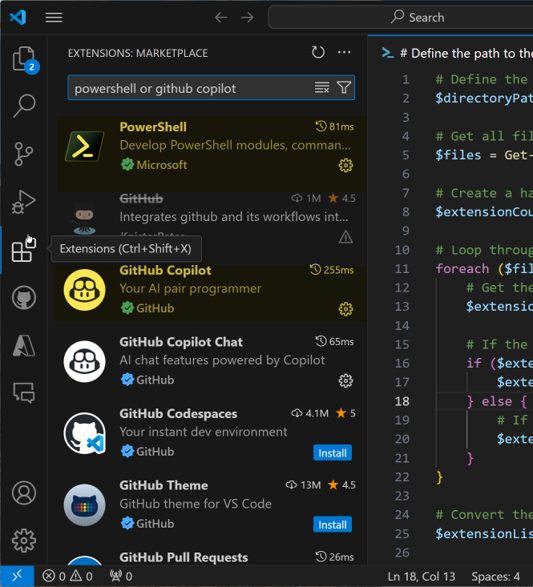Screen dimensions: 533x587
Task: Refresh the extensions marketplace list
Action: click(318, 52)
